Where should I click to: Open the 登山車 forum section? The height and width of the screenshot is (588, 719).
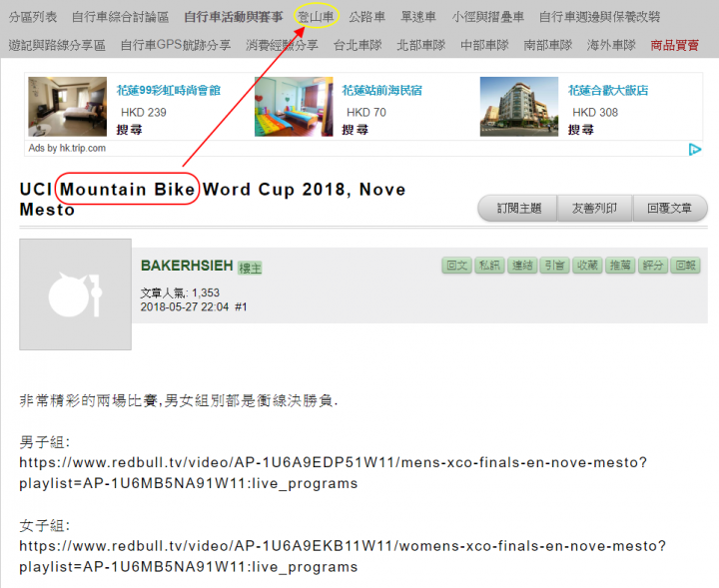(316, 17)
